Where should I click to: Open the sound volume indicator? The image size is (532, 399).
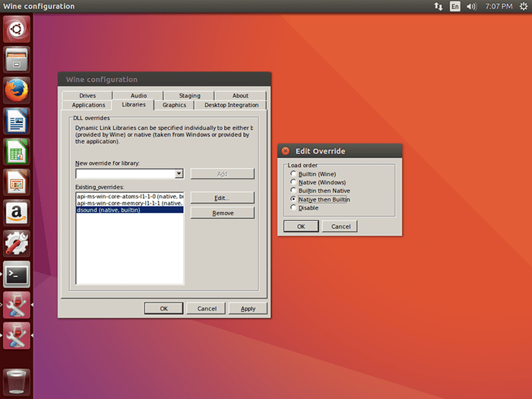tap(471, 6)
